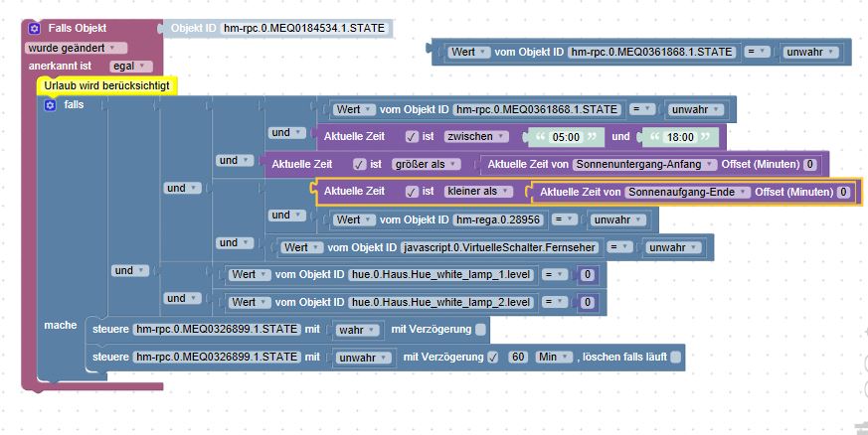Open the 'kleiner als' comparison dropdown
868x435 pixels.
[478, 192]
